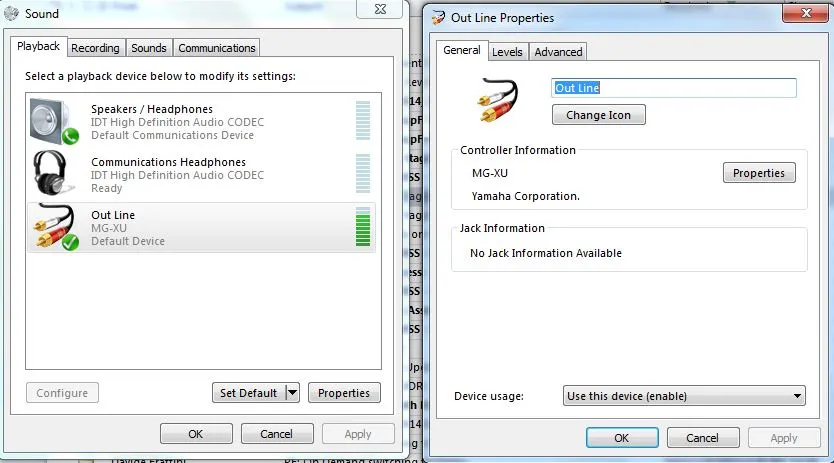Click the Out Line volume level meter

(x=362, y=227)
